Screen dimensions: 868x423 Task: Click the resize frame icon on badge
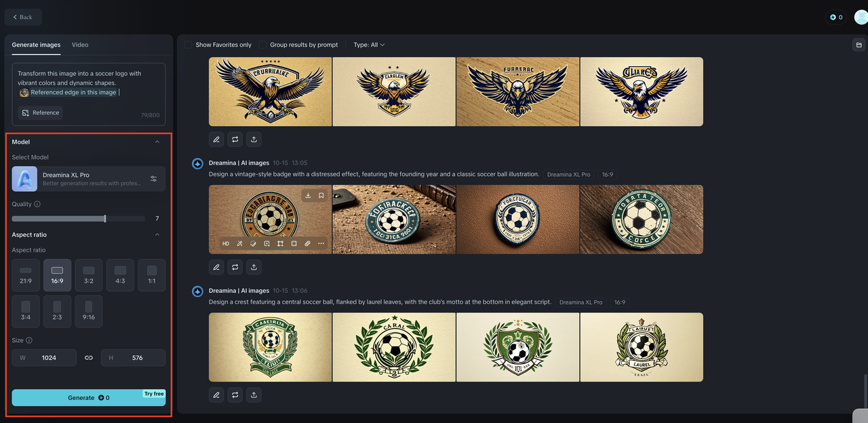tap(294, 243)
